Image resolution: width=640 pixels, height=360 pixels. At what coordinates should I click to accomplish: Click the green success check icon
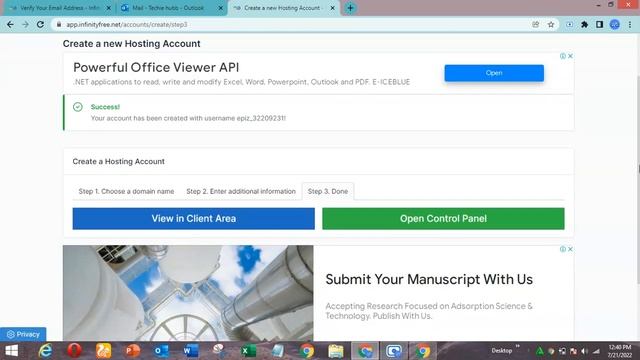78,107
